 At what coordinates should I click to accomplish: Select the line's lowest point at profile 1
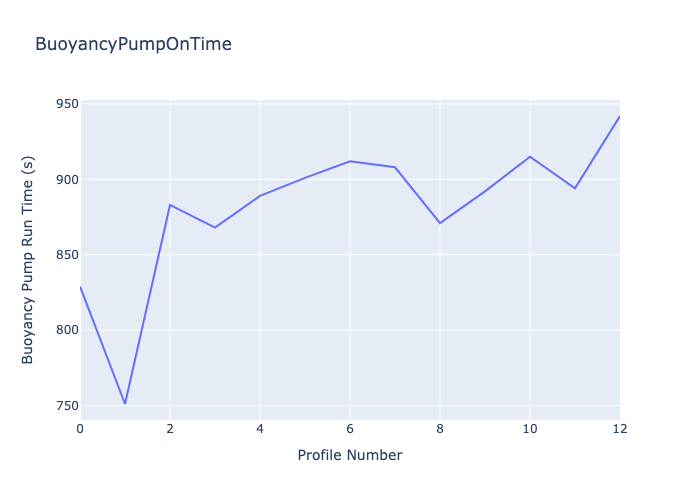pos(125,403)
